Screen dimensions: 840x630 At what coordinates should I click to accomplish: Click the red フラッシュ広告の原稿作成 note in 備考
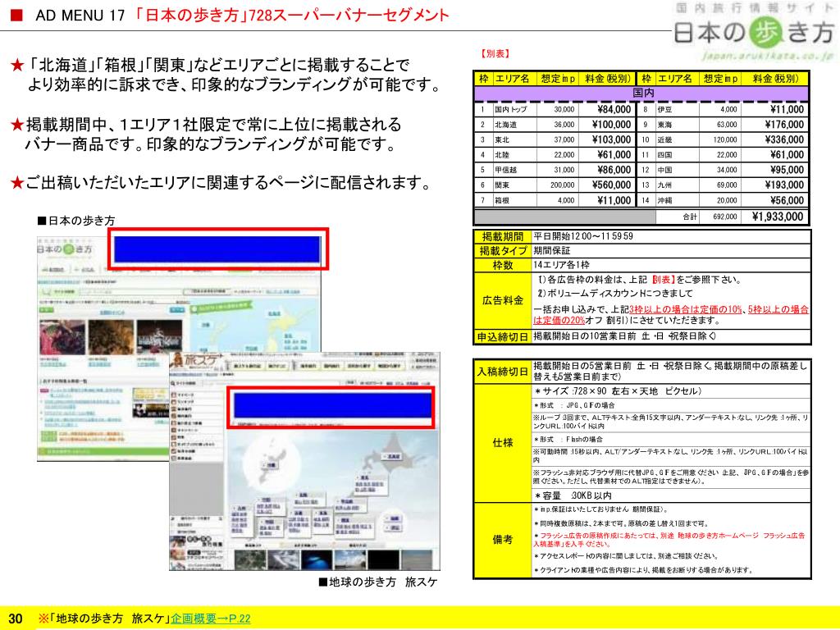point(669,540)
